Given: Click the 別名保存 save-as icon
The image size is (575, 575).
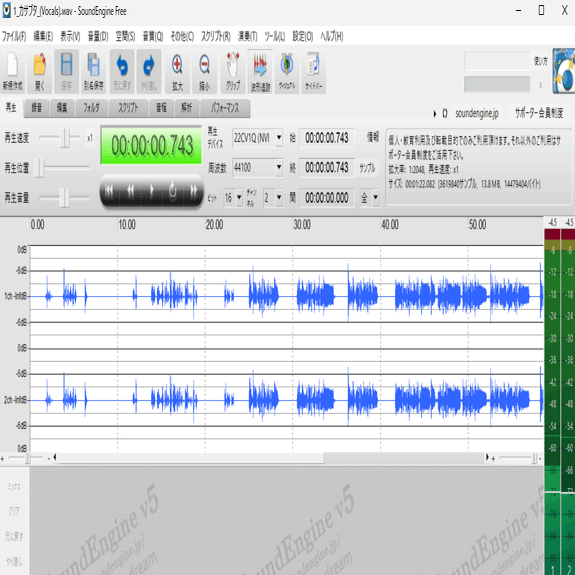Looking at the screenshot, I should (94, 72).
